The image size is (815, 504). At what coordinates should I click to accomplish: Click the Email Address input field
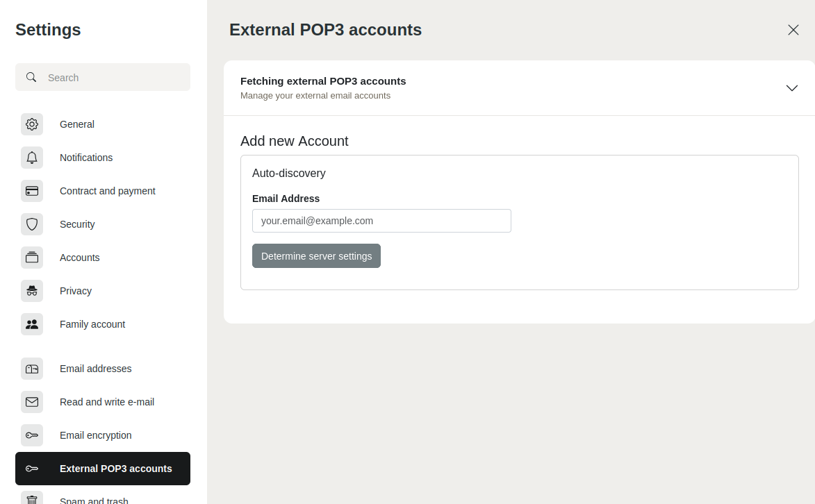coord(381,221)
